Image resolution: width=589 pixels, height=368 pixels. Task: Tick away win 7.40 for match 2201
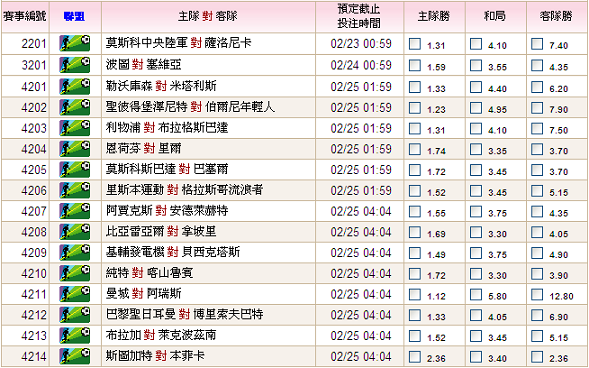537,44
